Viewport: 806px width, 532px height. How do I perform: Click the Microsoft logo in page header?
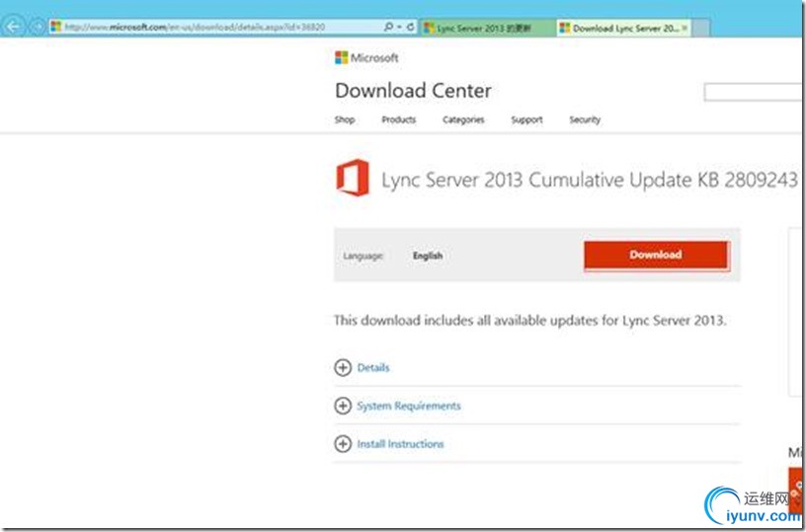[x=366, y=57]
